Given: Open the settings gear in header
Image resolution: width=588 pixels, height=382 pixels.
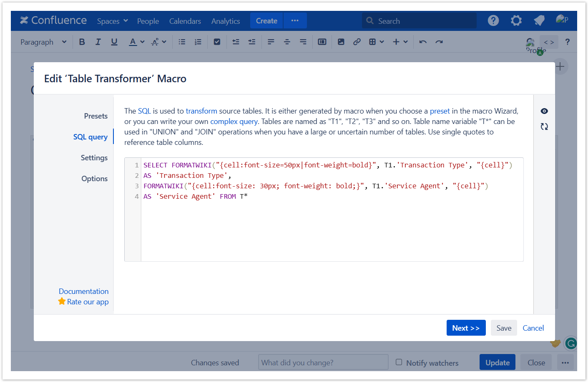Looking at the screenshot, I should (516, 20).
